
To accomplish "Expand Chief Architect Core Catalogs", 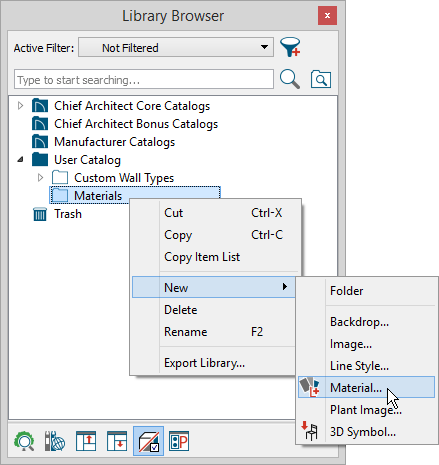I will point(20,106).
